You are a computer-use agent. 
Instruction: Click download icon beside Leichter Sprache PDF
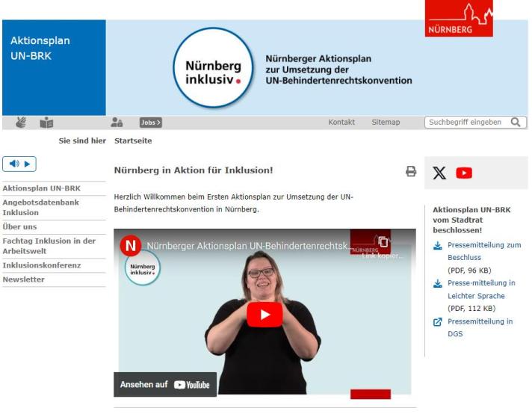point(438,284)
